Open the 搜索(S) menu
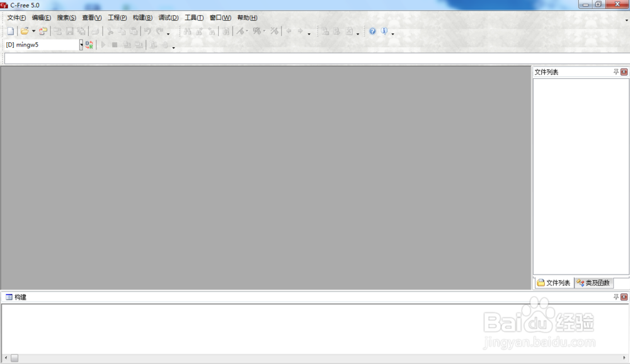This screenshot has height=364, width=630. (66, 18)
